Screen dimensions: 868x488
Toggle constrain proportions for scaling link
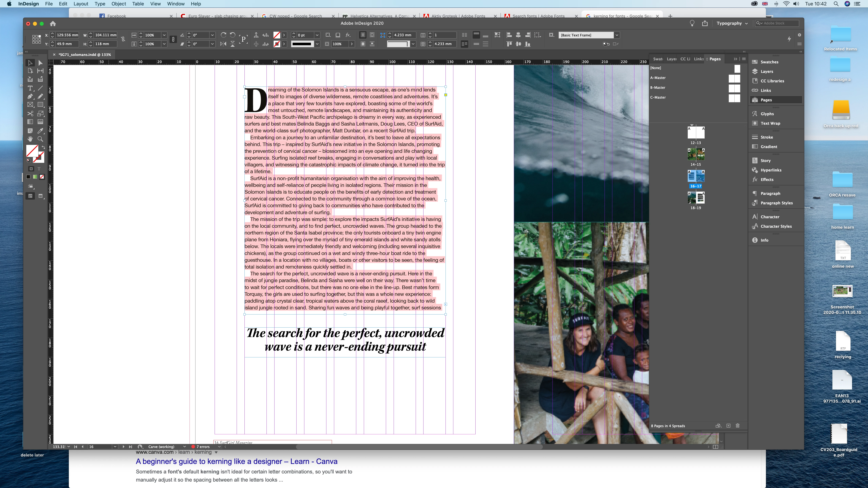click(x=173, y=39)
